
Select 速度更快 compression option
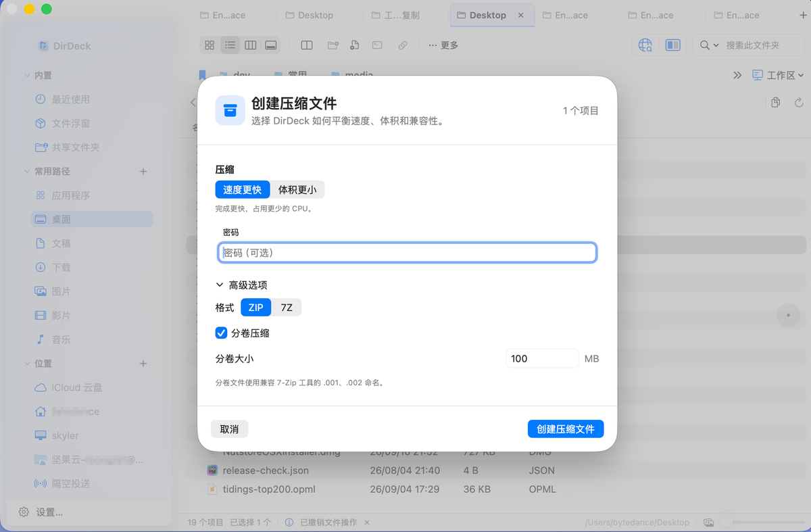[x=243, y=190]
